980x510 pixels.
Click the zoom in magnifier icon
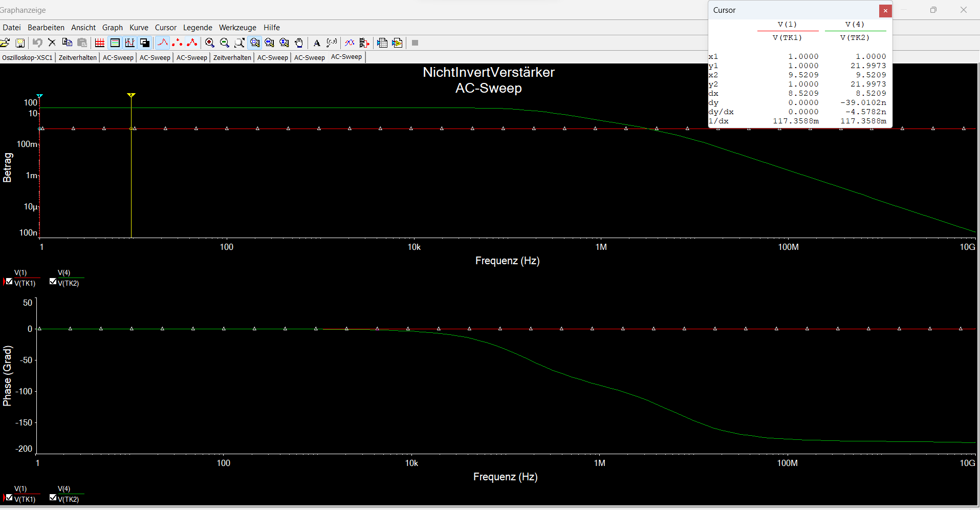pyautogui.click(x=209, y=43)
